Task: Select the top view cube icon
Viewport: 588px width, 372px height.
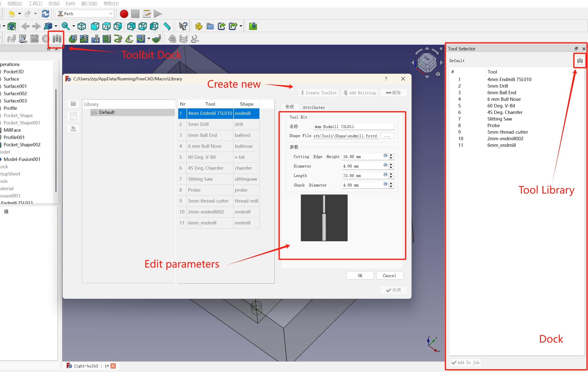Action: click(107, 26)
